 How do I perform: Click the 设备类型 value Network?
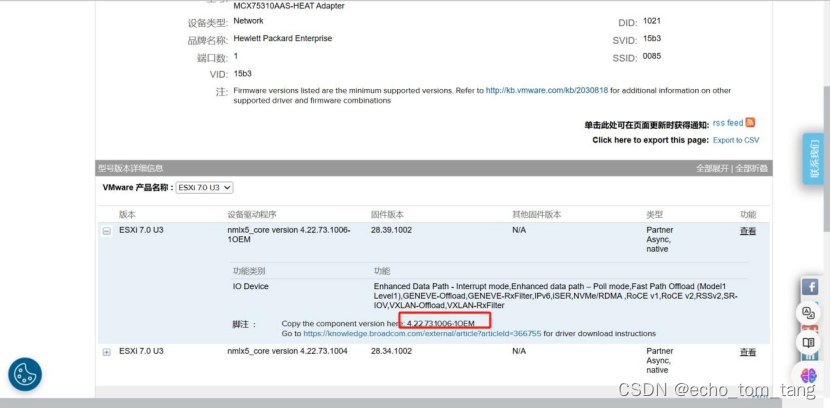tap(248, 21)
